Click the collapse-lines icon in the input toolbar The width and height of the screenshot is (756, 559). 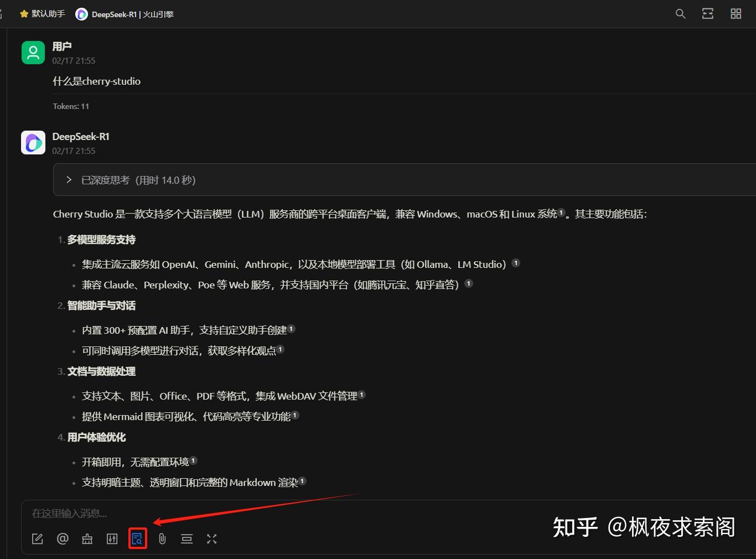pos(187,539)
